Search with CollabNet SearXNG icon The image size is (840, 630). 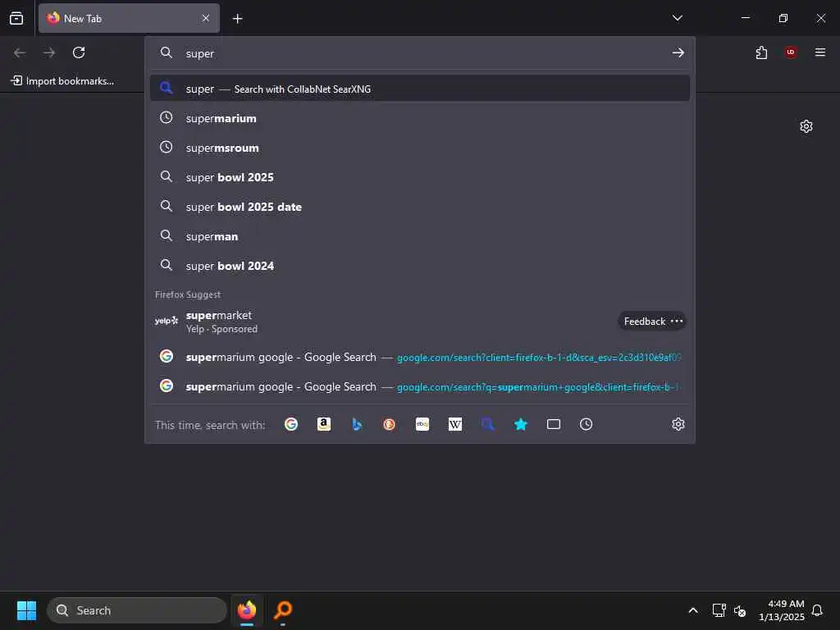click(487, 424)
